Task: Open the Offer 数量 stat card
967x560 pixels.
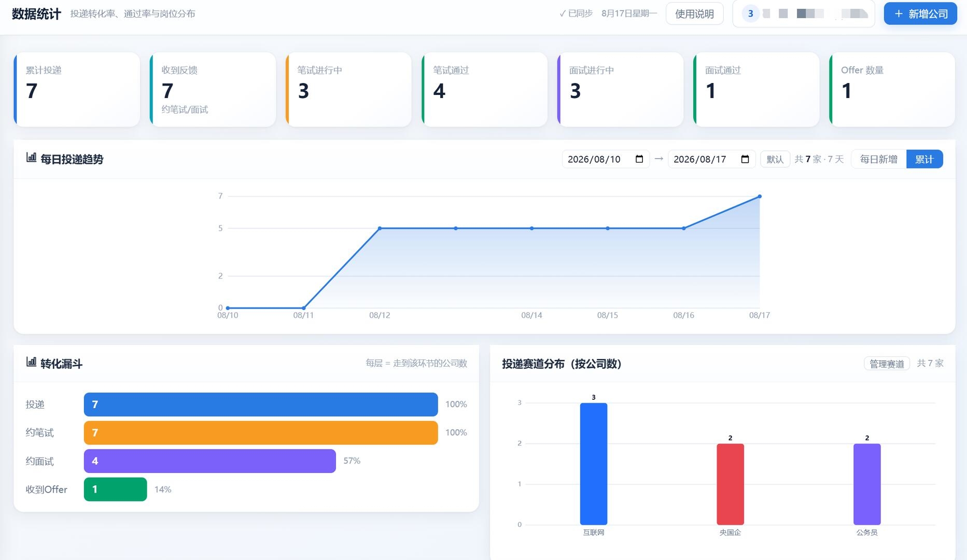Action: [x=892, y=89]
